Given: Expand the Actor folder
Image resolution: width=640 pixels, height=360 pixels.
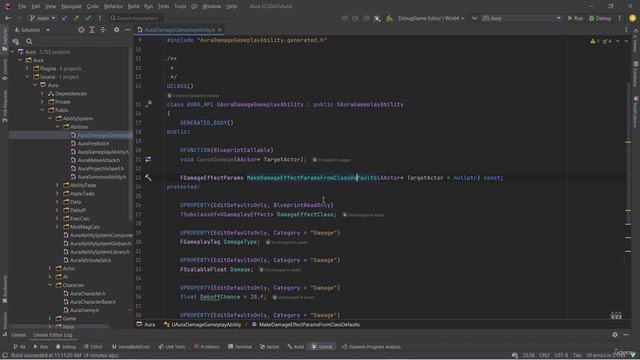Looking at the screenshot, I should [x=50, y=268].
